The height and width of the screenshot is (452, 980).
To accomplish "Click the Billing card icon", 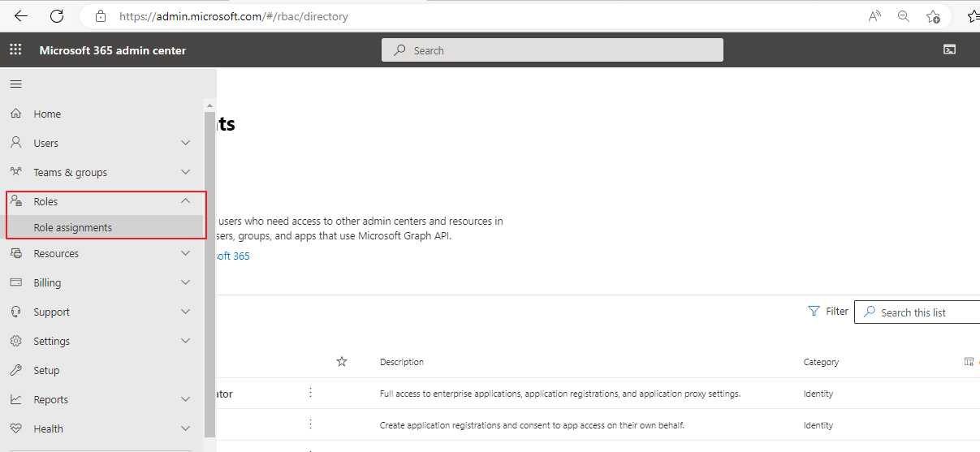I will (15, 282).
